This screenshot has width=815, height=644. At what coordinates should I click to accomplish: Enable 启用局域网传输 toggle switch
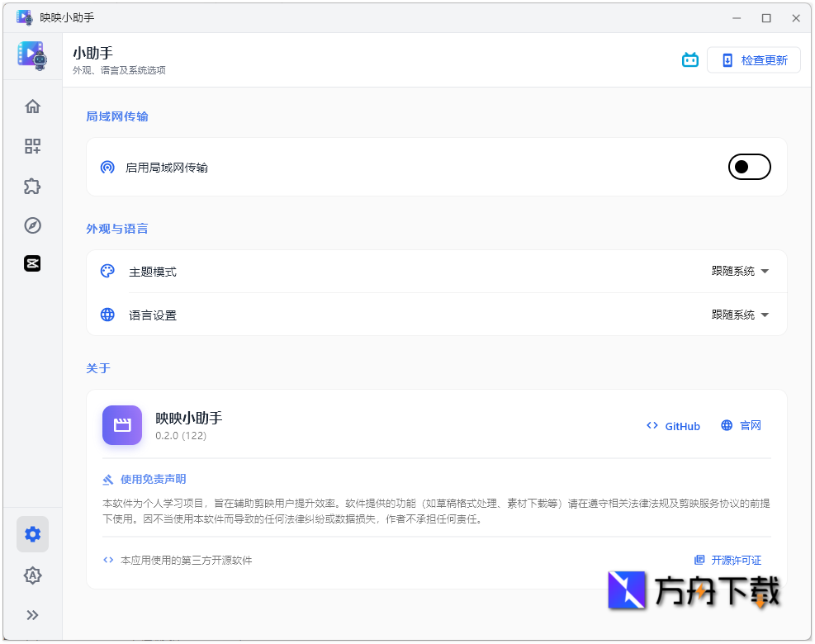[749, 167]
